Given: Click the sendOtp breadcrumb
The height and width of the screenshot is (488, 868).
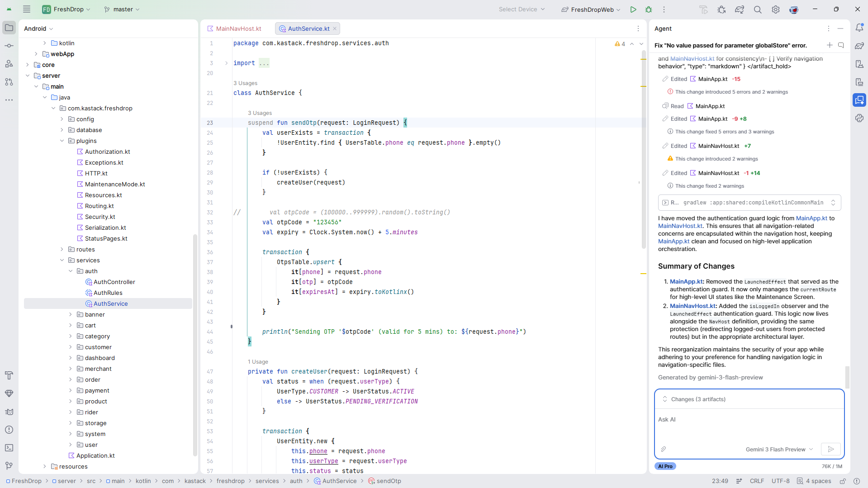Looking at the screenshot, I should click(384, 481).
